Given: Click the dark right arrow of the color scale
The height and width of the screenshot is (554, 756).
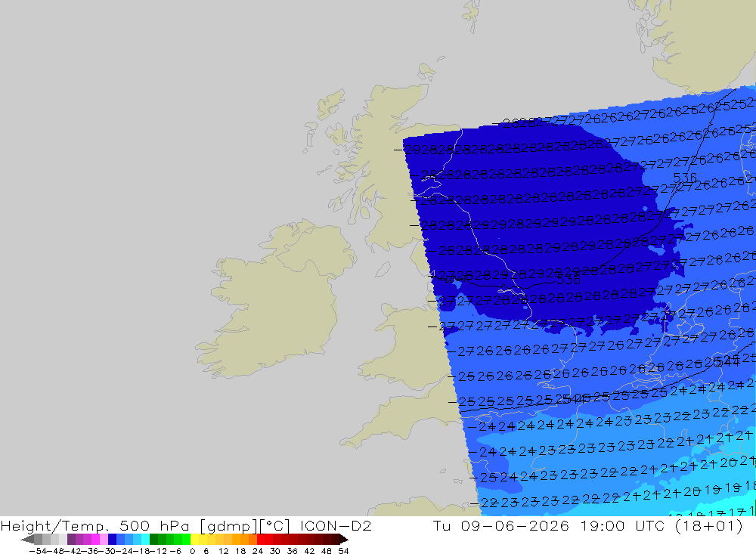Looking at the screenshot, I should coord(344,540).
